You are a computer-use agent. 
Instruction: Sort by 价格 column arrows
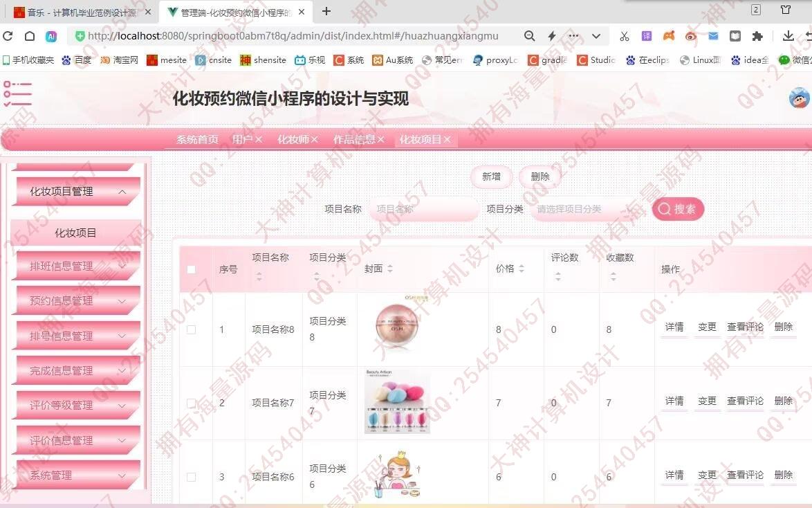pos(522,269)
